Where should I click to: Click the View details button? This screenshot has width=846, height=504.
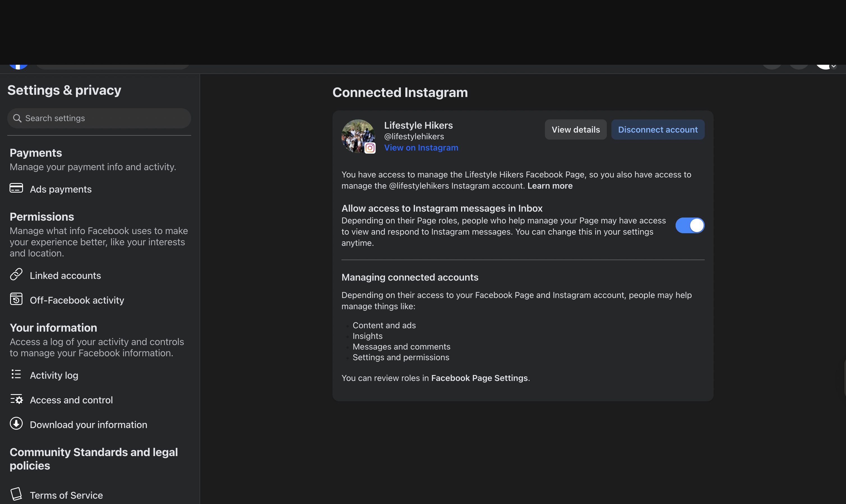click(575, 130)
